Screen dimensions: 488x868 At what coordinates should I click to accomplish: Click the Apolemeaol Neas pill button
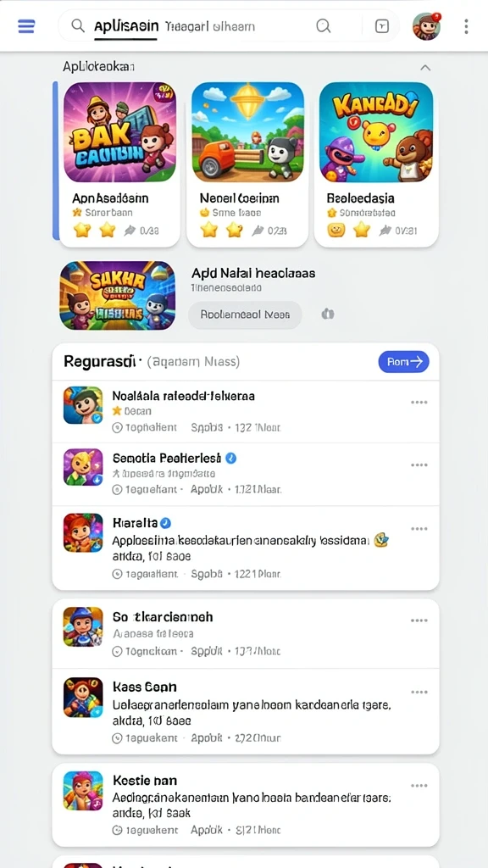(x=245, y=314)
